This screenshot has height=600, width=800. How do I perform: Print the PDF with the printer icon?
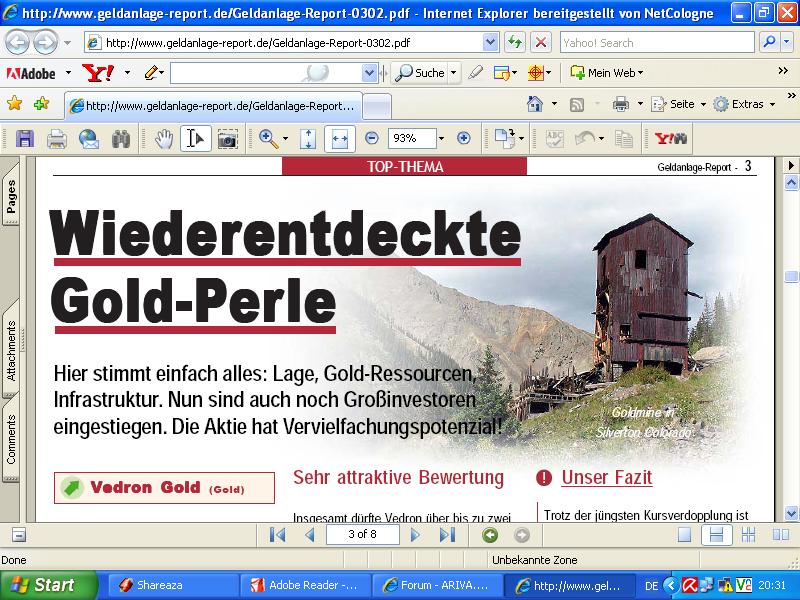(x=57, y=138)
